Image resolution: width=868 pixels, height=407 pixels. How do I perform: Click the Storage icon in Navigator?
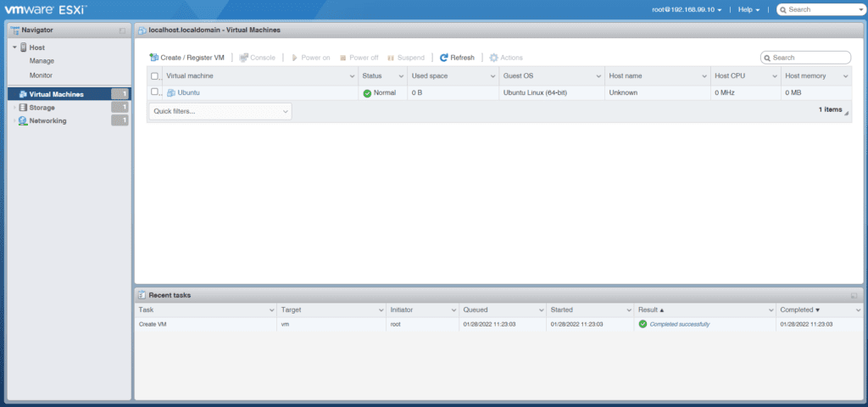click(22, 108)
